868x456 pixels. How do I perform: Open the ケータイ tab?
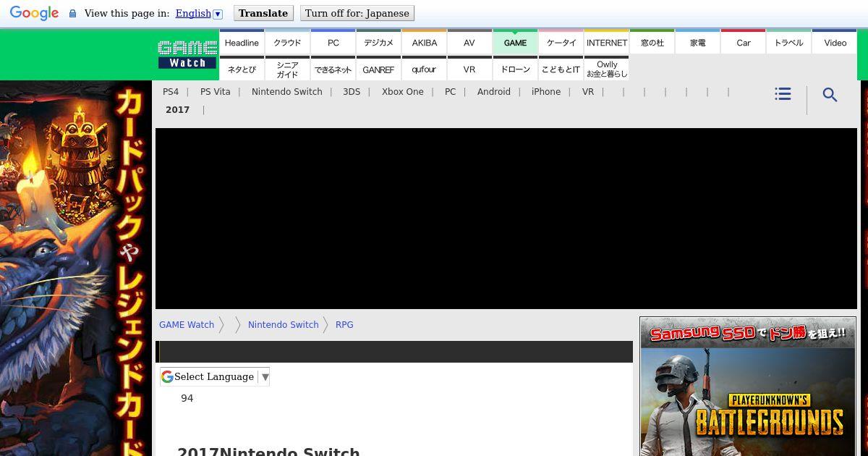click(561, 43)
